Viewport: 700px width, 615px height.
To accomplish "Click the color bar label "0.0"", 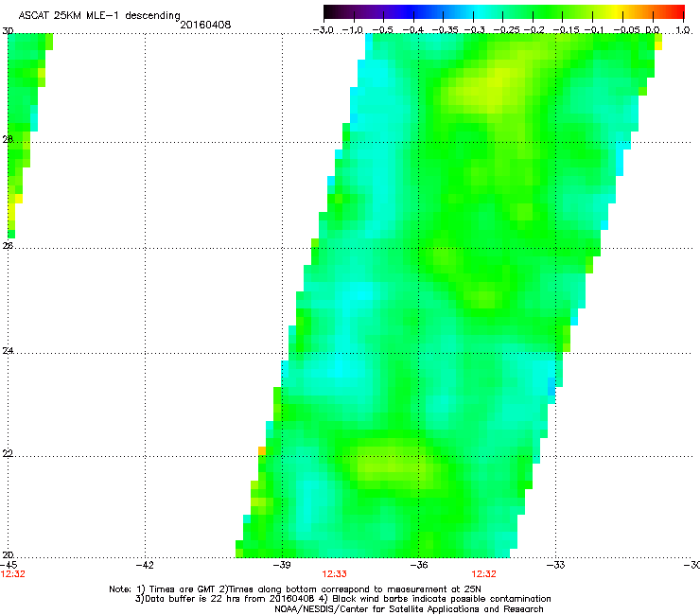I will coord(653,30).
